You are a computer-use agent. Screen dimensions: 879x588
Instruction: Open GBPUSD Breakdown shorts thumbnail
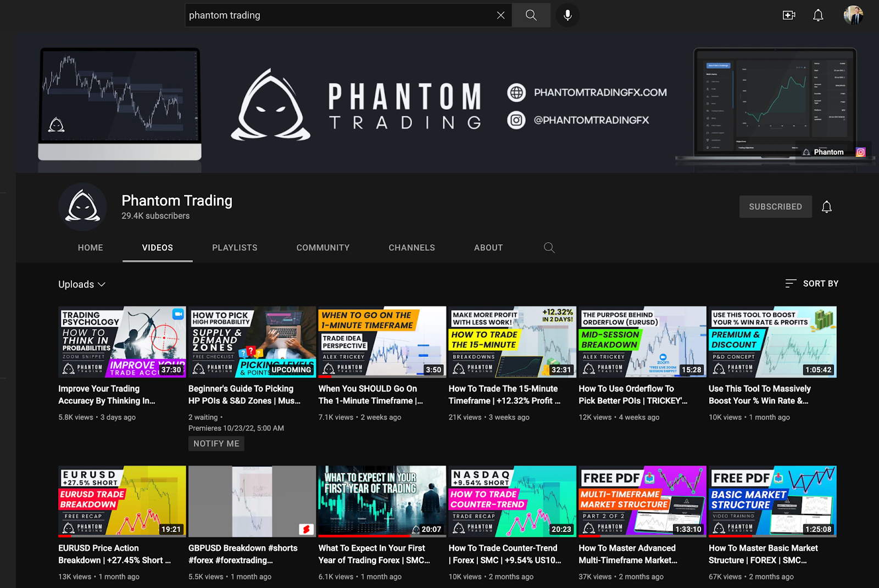[252, 501]
